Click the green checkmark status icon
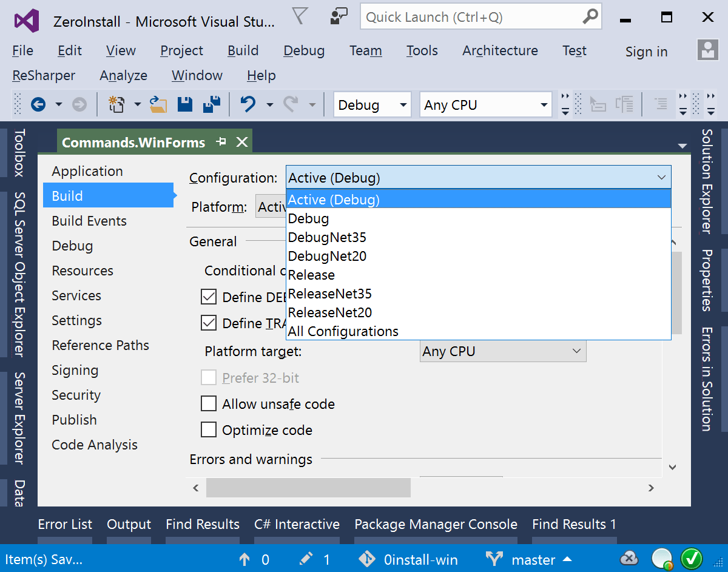Screen dimensions: 728x572 (x=692, y=558)
